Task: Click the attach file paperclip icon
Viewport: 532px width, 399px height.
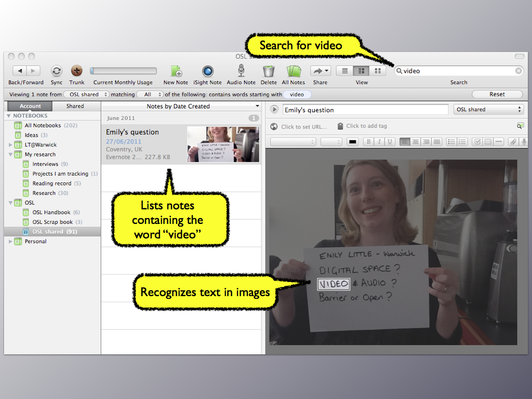Action: point(512,142)
